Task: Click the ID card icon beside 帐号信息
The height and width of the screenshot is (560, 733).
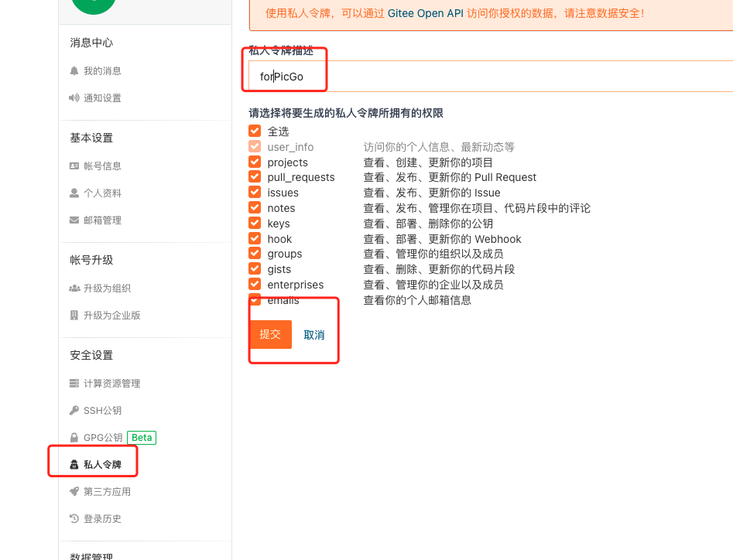Action: point(74,166)
